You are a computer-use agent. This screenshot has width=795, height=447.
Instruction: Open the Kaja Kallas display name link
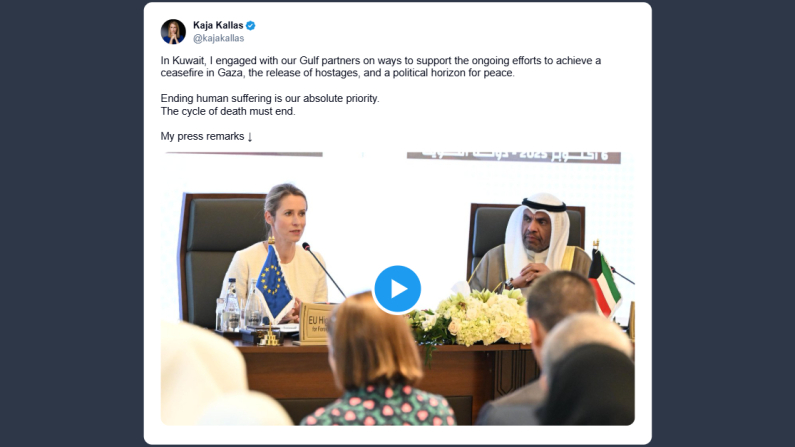coord(218,25)
